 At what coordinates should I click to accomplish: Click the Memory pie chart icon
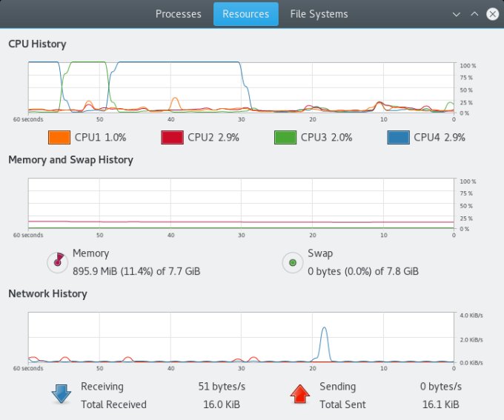56,261
